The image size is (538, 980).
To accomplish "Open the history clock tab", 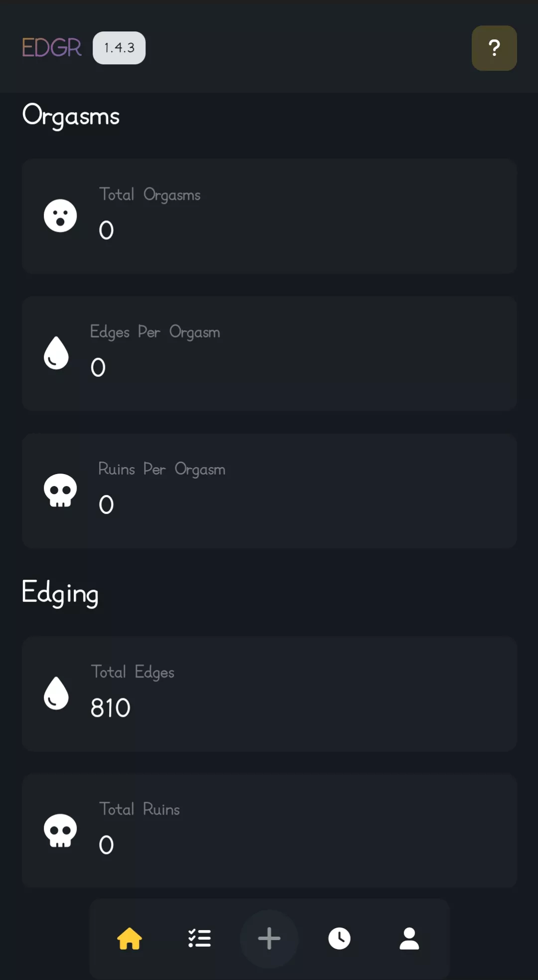I will click(x=339, y=939).
